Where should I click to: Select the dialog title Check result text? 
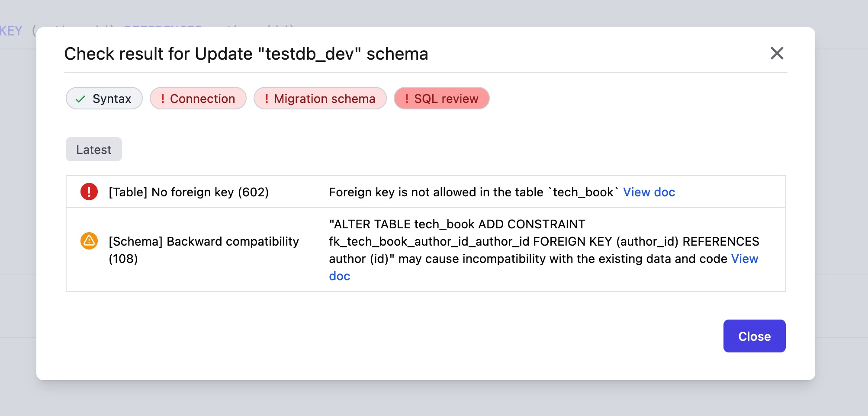coord(246,54)
